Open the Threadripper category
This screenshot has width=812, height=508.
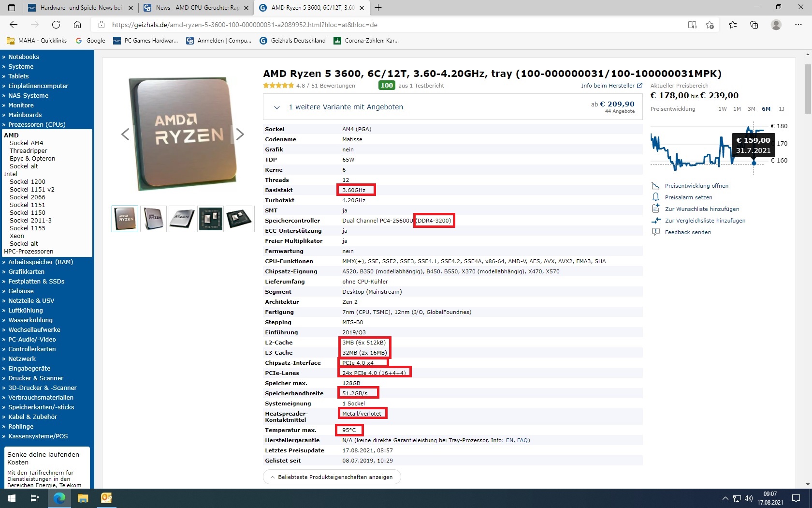(28, 150)
